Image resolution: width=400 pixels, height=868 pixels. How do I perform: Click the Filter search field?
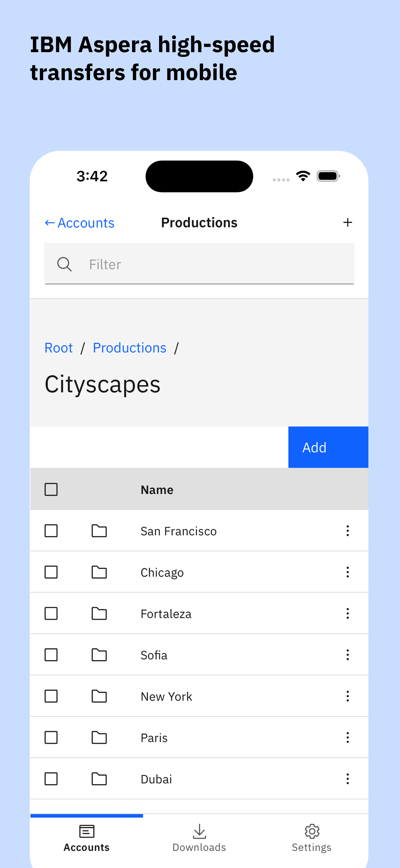pos(199,264)
